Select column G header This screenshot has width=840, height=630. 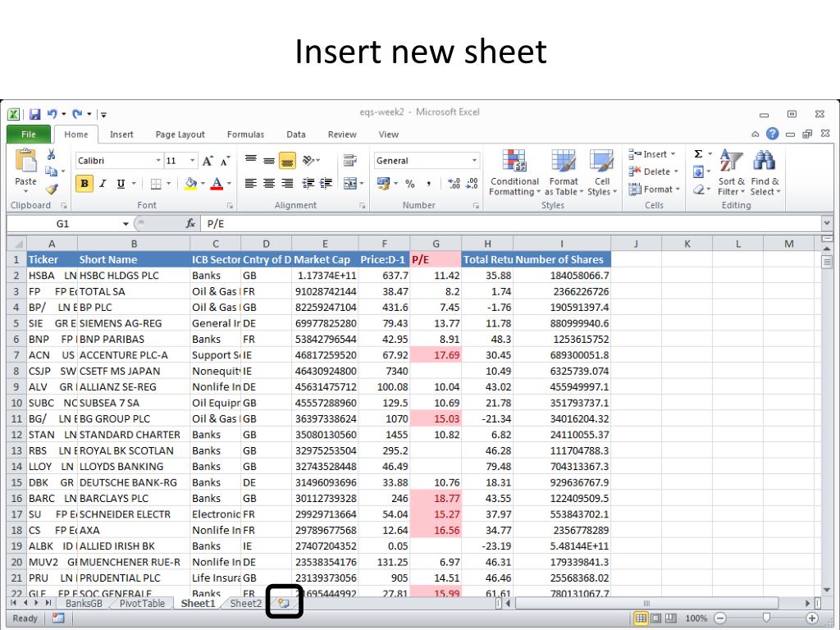coord(436,244)
